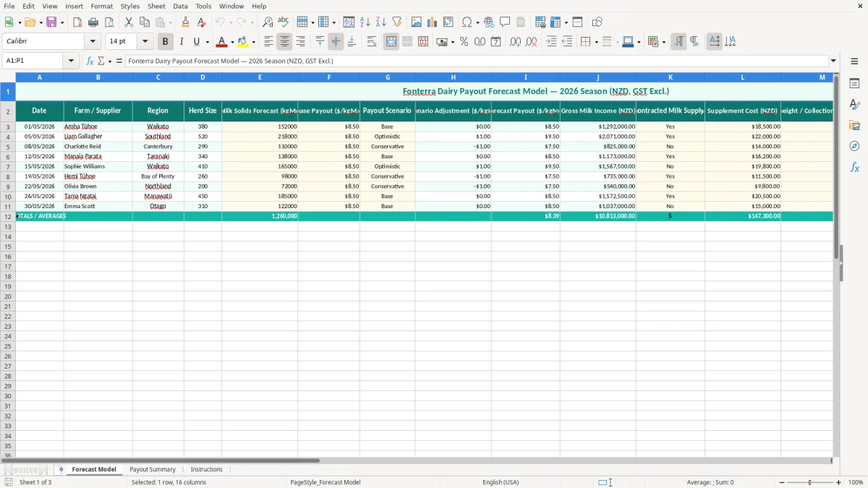The width and height of the screenshot is (868, 488).
Task: Open Find and Replace
Action: (268, 22)
